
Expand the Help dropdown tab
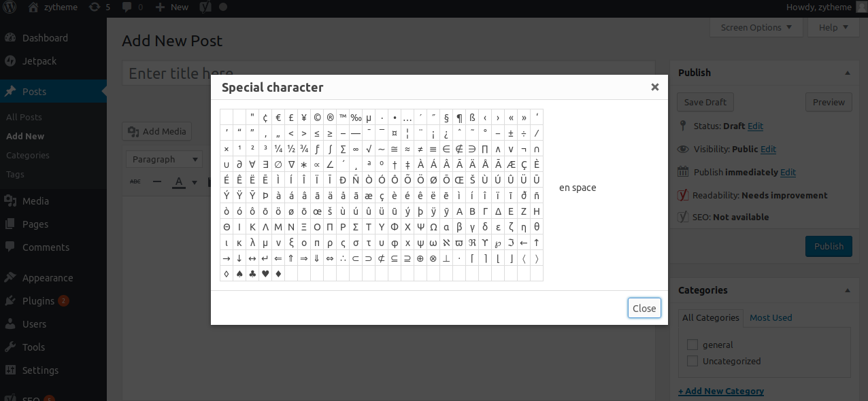coord(833,27)
